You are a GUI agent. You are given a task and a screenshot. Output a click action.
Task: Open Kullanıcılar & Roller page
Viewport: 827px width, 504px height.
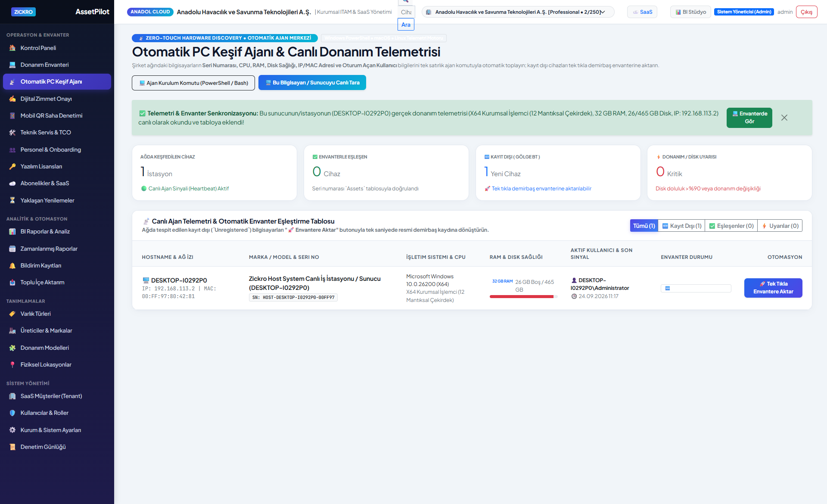click(57, 413)
